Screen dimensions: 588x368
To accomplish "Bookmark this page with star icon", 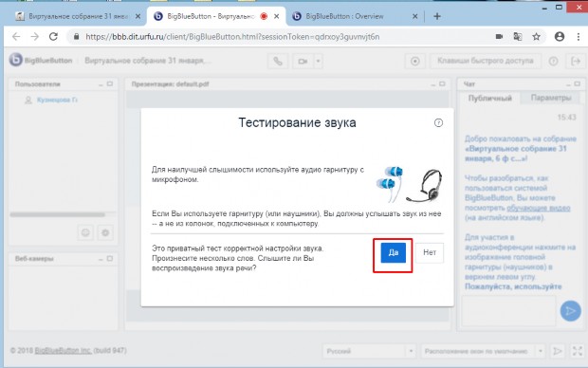I will (536, 36).
